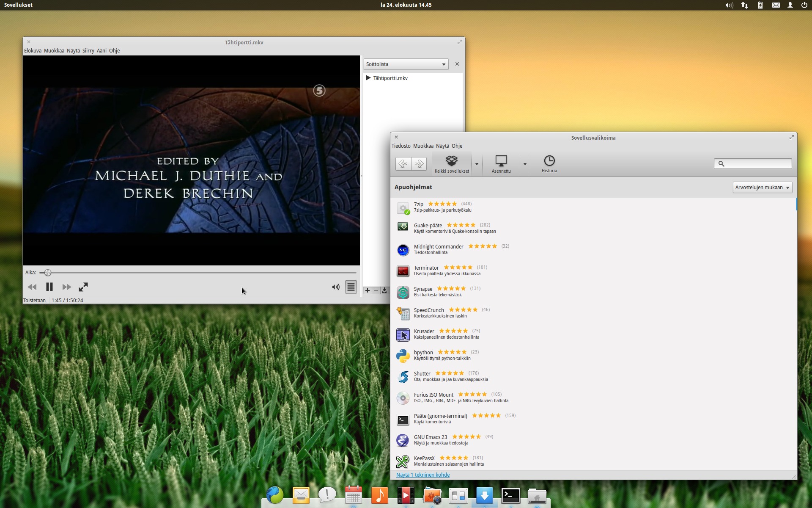This screenshot has height=508, width=812.
Task: Click the Sovellusvalikoima search field
Action: point(753,163)
